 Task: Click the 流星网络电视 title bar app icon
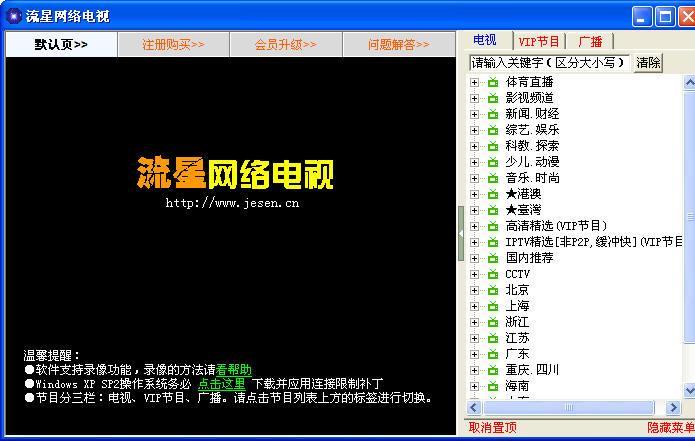point(13,16)
